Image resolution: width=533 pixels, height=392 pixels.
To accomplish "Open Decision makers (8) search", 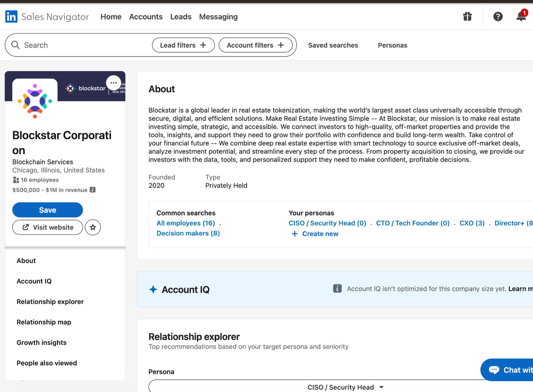I will 188,233.
